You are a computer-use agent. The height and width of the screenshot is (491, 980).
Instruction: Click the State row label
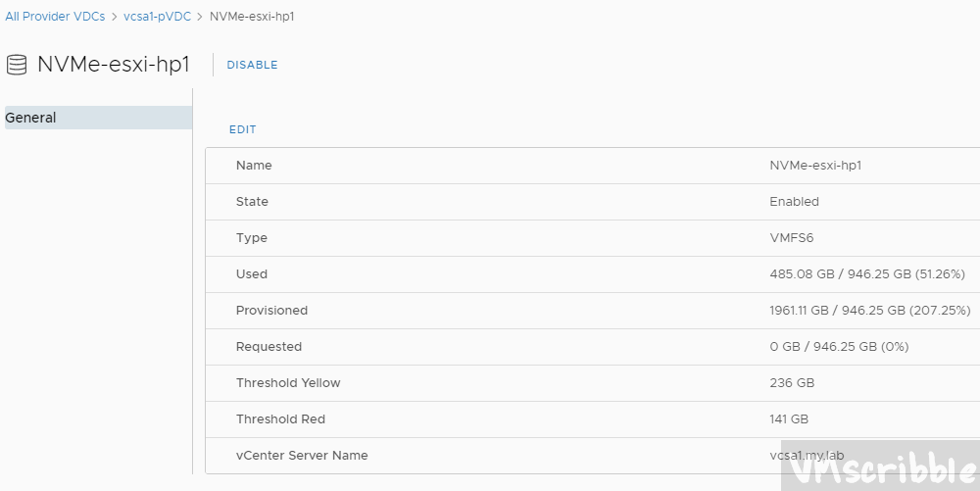click(x=252, y=202)
